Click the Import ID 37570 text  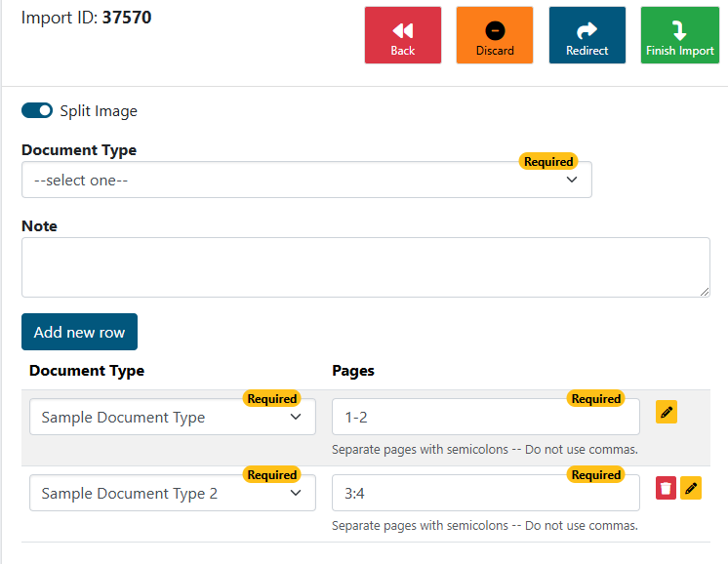[86, 18]
